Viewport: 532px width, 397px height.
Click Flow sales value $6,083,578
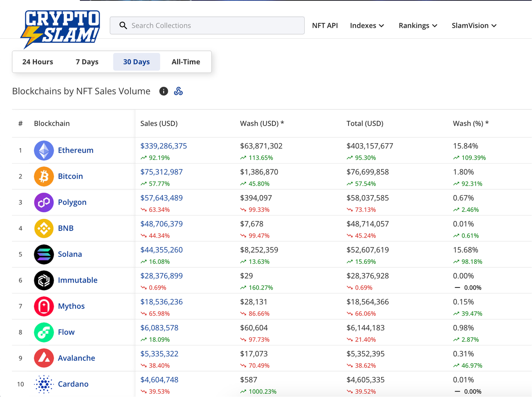[x=160, y=328]
